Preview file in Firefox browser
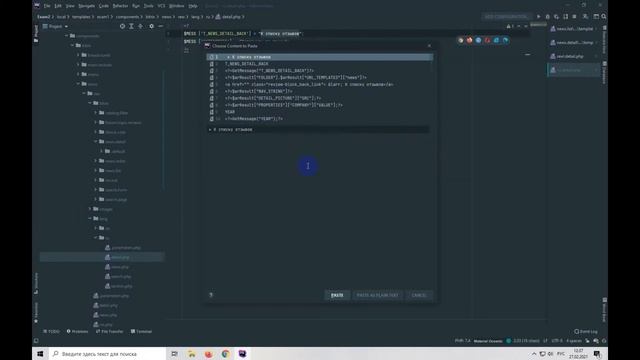640x360 pixels. [x=469, y=40]
